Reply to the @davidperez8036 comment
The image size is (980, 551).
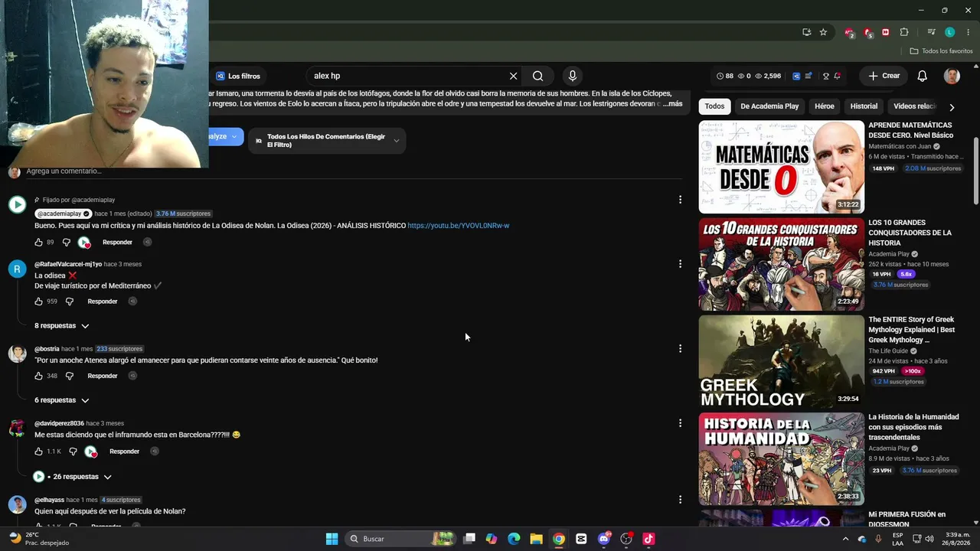point(124,452)
